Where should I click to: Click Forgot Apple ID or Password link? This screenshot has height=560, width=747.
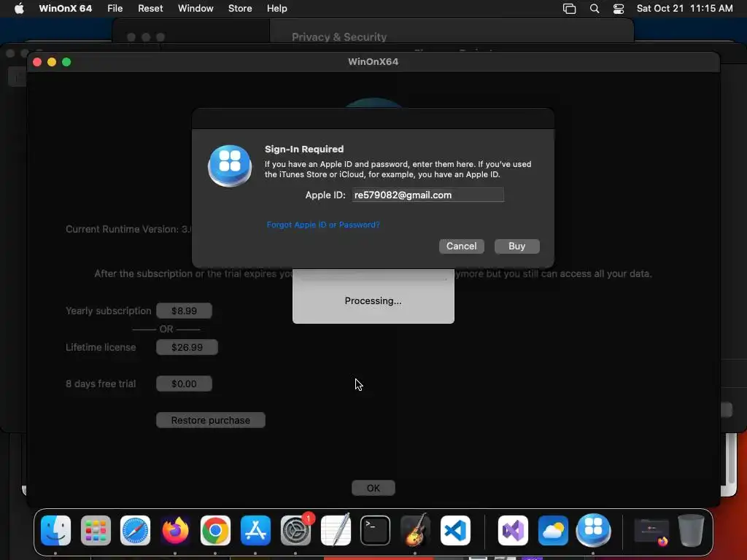coord(323,225)
